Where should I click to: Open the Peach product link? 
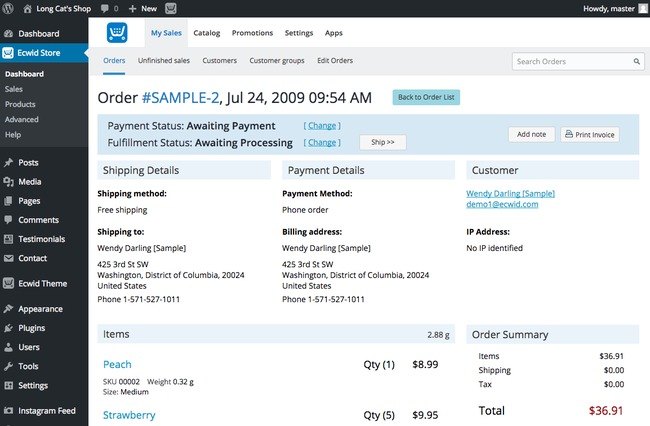(x=117, y=364)
